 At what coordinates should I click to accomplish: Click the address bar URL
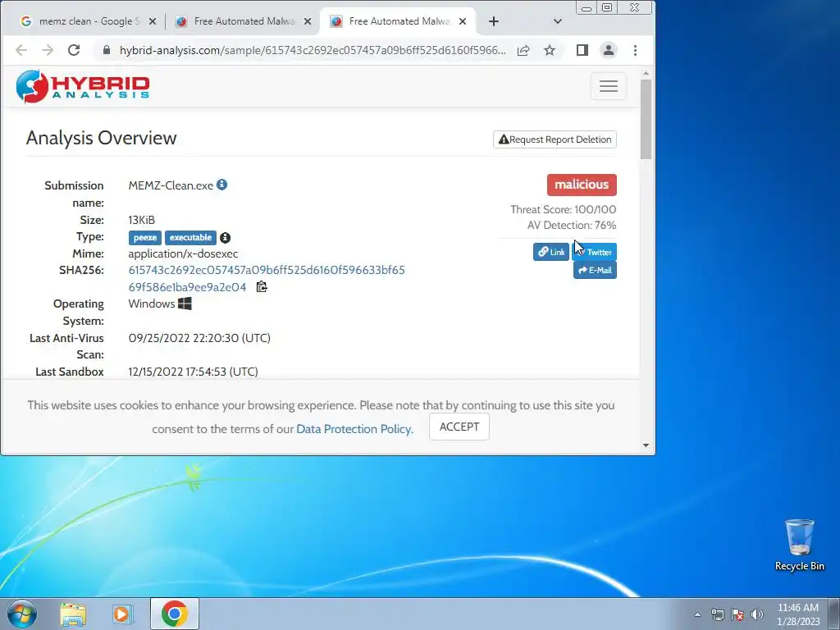[313, 50]
